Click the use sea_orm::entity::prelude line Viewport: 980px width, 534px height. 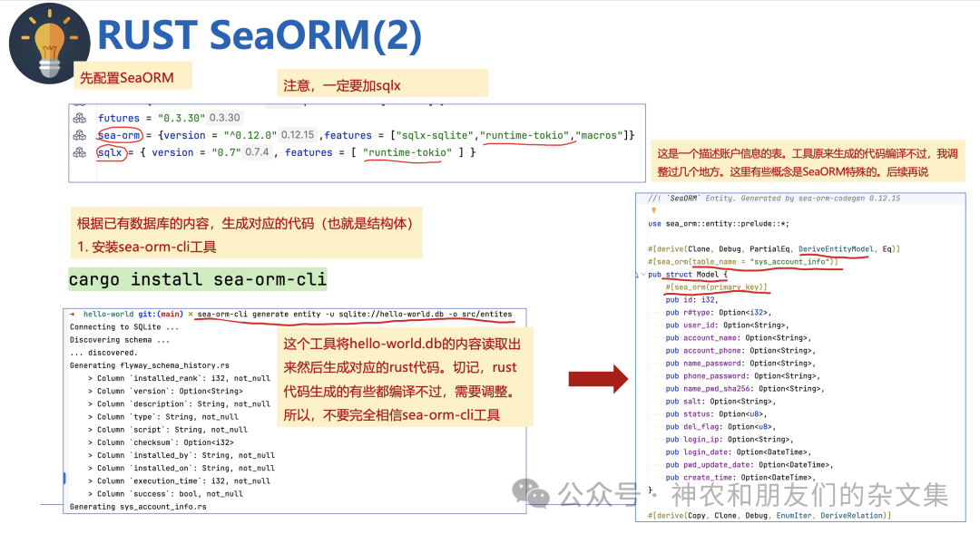(719, 224)
